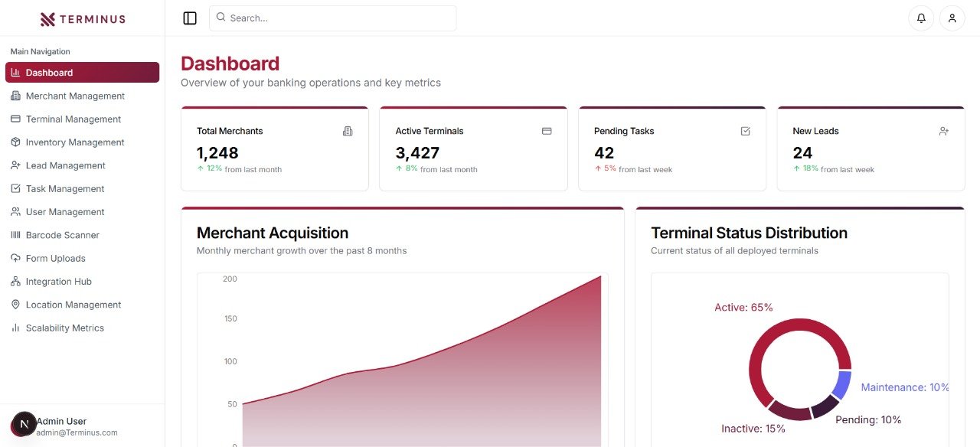Click the Total Merchants building icon
The width and height of the screenshot is (980, 447).
[x=348, y=131]
